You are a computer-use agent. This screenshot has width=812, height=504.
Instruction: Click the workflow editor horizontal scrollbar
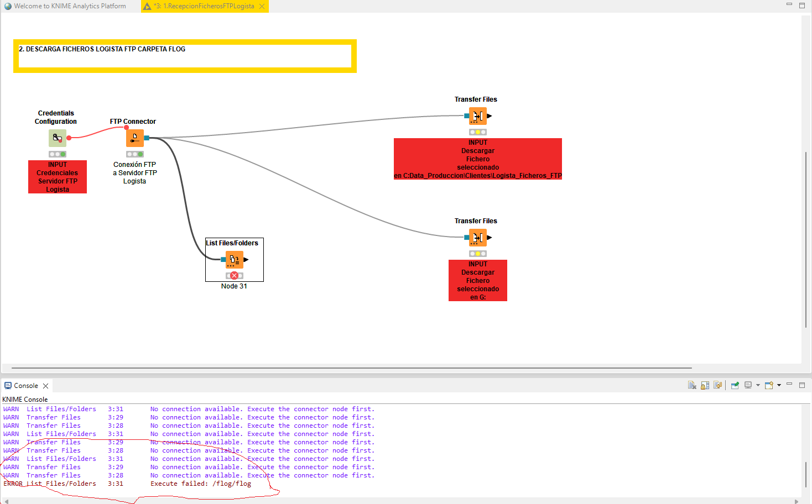coord(351,368)
